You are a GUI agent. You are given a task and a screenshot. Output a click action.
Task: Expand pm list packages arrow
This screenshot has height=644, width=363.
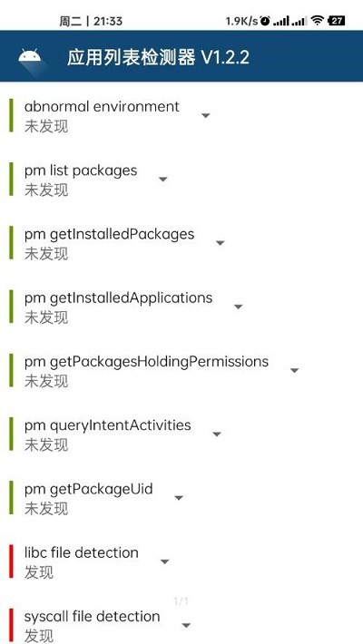[x=162, y=180]
